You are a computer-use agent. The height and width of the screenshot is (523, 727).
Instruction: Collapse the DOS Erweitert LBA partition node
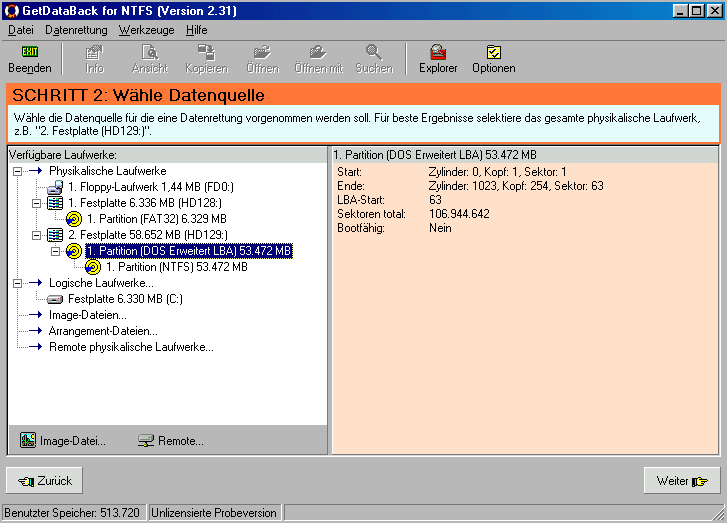55,251
